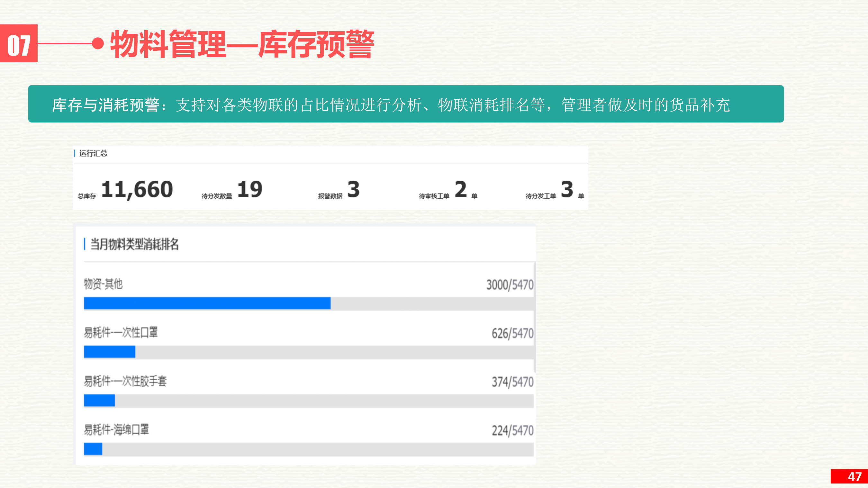Screen dimensions: 868x488
Task: Click the 3000/5470 consumption value
Action: [x=510, y=285]
